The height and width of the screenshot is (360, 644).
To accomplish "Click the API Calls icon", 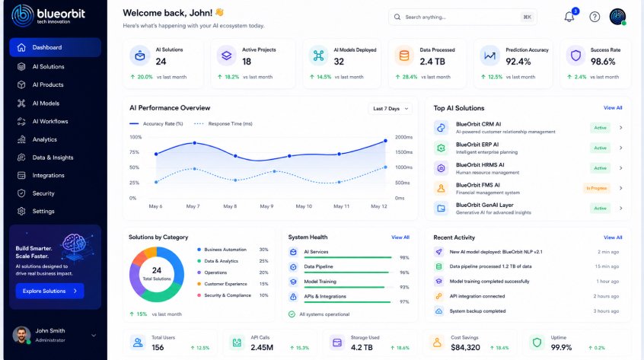I will point(237,342).
